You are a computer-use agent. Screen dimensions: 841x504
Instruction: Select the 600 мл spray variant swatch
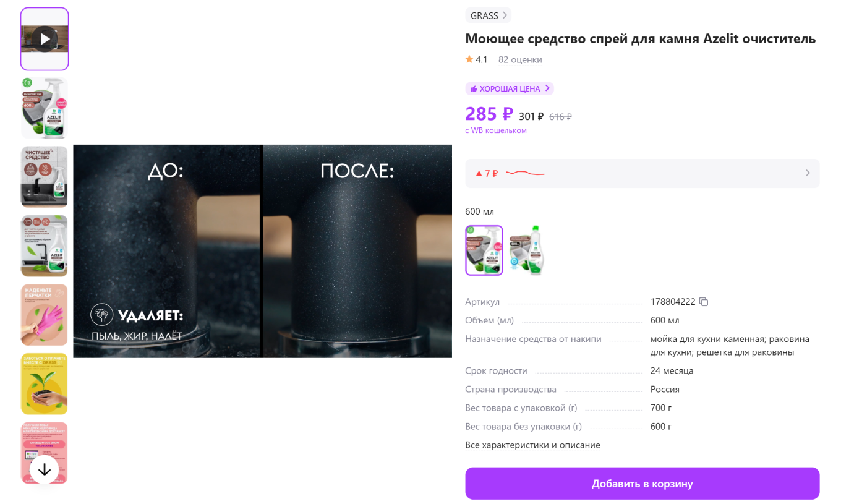tap(484, 250)
